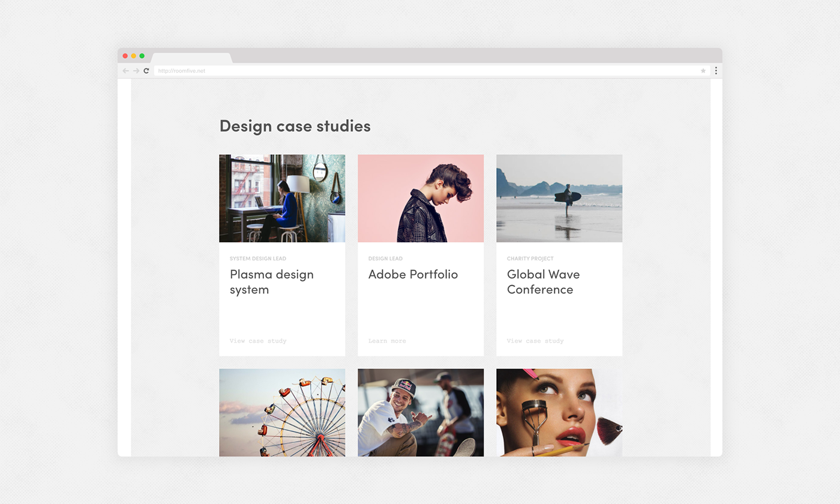Open the browser three-dot menu

pyautogui.click(x=716, y=71)
